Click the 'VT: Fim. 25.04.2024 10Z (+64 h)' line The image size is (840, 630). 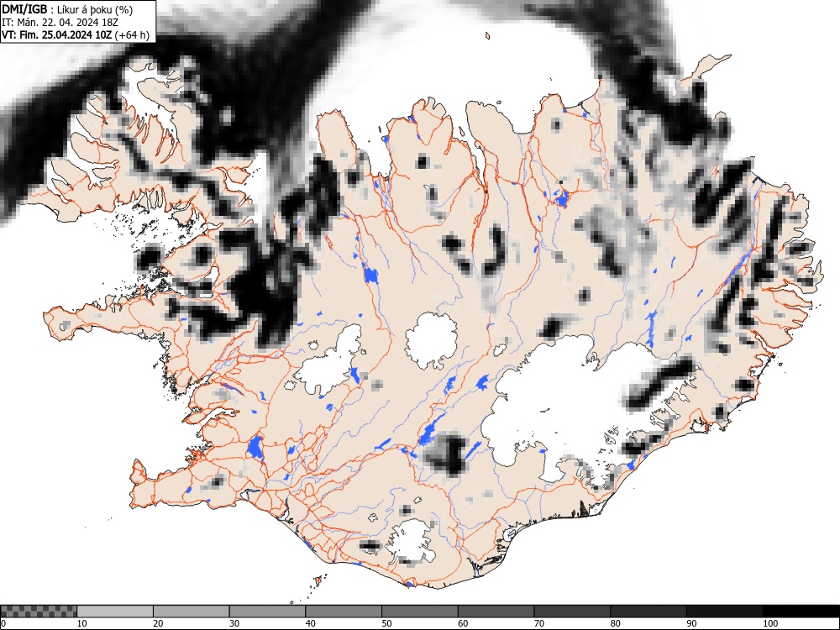tap(76, 34)
